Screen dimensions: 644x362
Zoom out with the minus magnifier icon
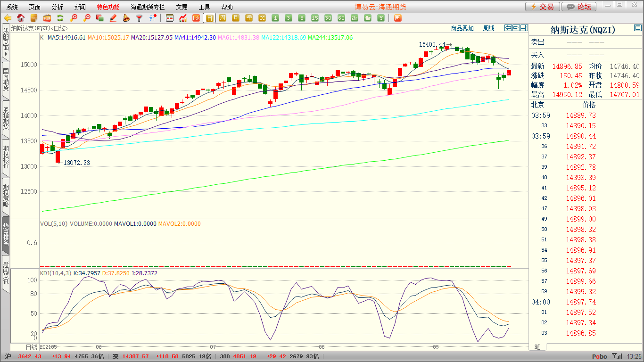point(87,18)
